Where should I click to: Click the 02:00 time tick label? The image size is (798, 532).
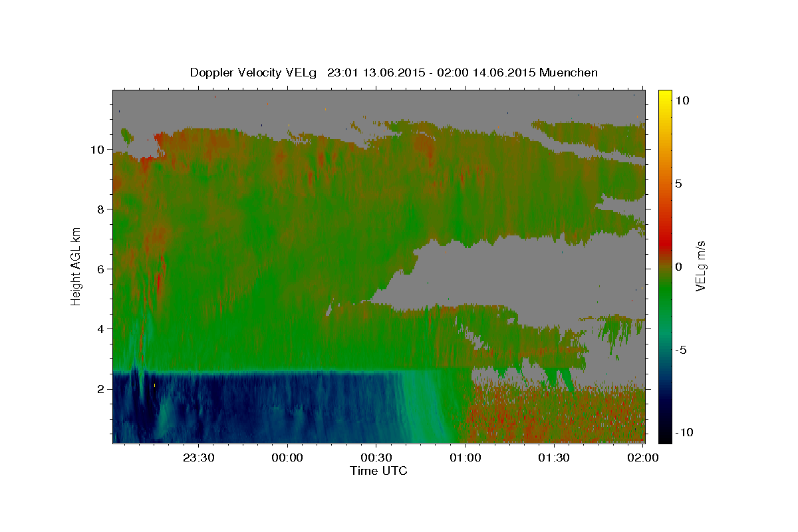coord(642,458)
